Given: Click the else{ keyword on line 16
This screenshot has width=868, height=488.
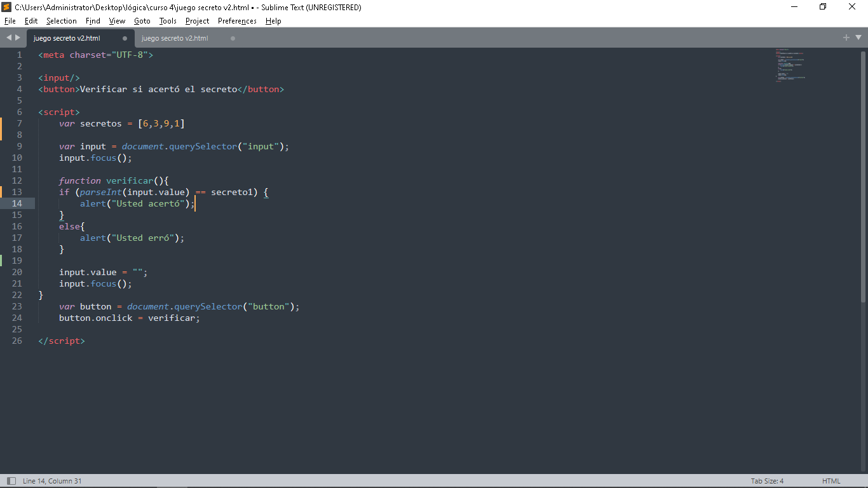Looking at the screenshot, I should coord(72,226).
